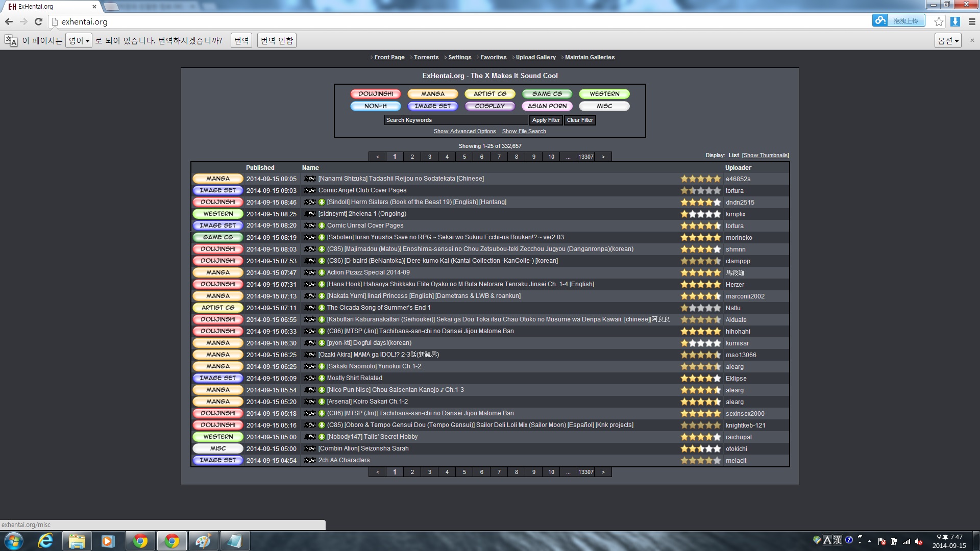Image resolution: width=980 pixels, height=551 pixels.
Task: Toggle the Non-H category filter
Action: pyautogui.click(x=376, y=106)
